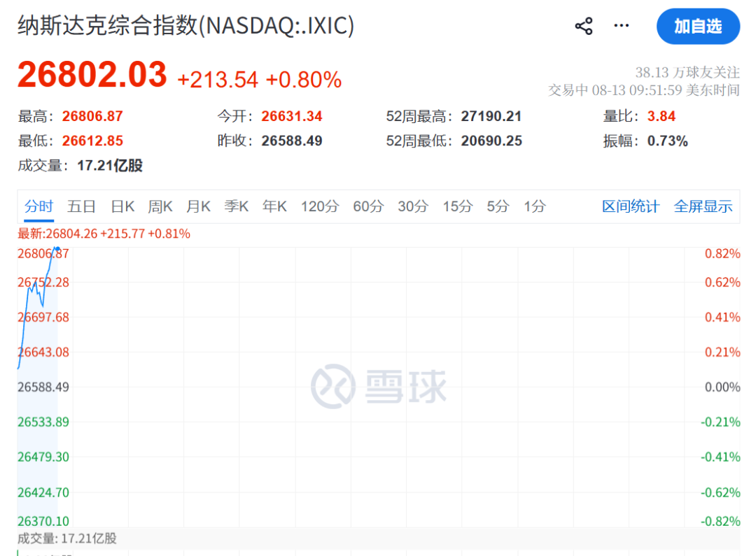The image size is (756, 556).
Task: Click the y-axis label 26370.10
Action: click(x=43, y=521)
